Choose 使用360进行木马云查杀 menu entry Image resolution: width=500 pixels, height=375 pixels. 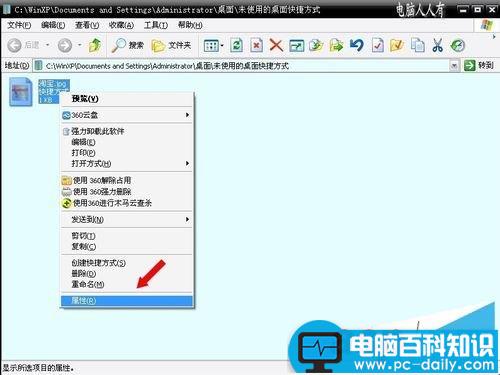tap(127, 203)
